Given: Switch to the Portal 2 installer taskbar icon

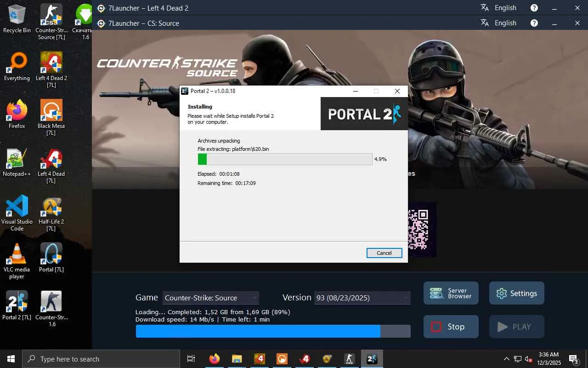Looking at the screenshot, I should tap(372, 359).
